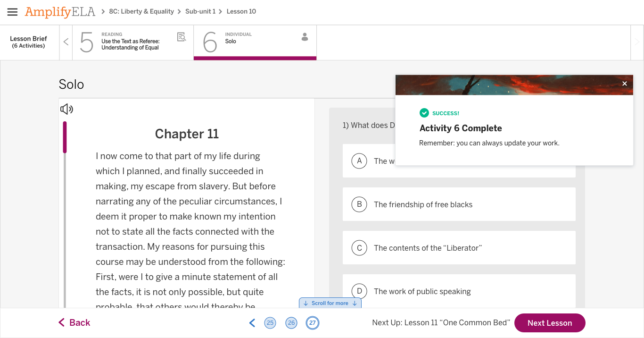This screenshot has height=338, width=644.
Task: Open the hamburger navigation menu
Action: (12, 12)
